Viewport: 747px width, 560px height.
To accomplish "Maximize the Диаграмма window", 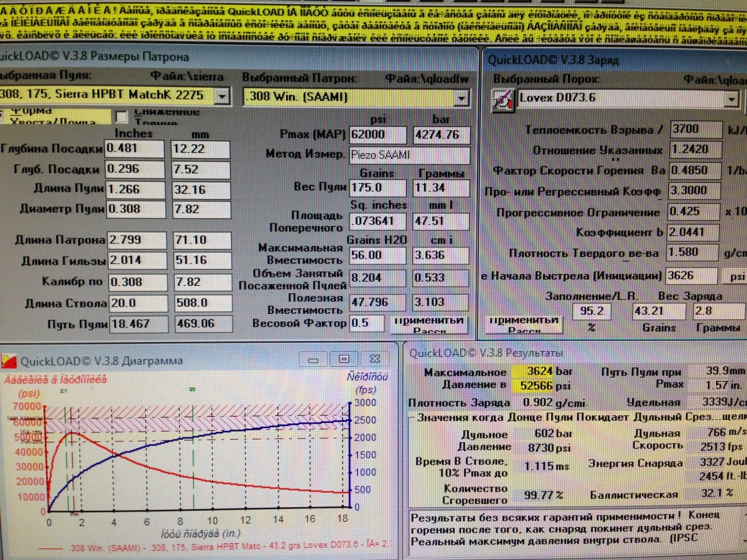I will tap(343, 359).
